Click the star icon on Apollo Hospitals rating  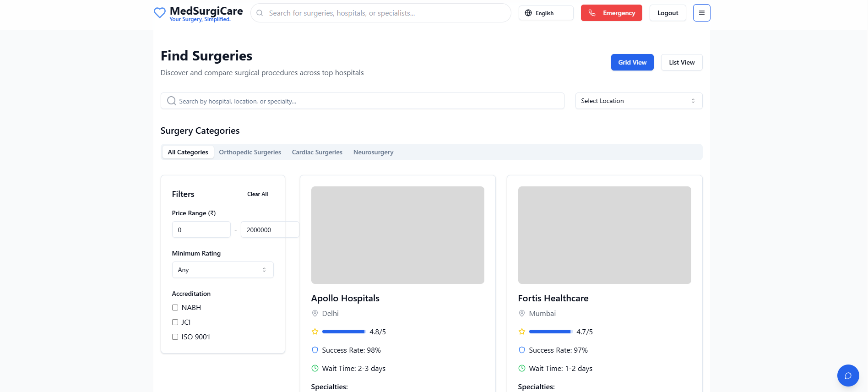click(x=315, y=332)
